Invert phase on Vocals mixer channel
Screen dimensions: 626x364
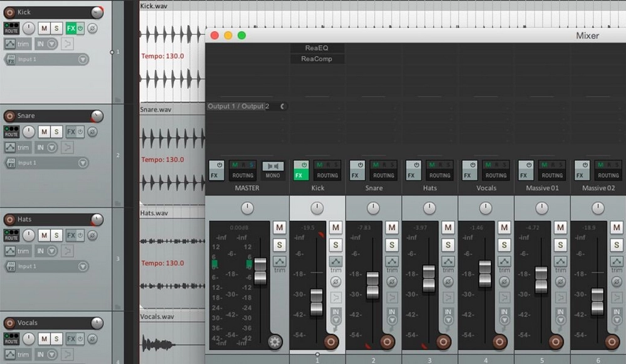(x=504, y=282)
